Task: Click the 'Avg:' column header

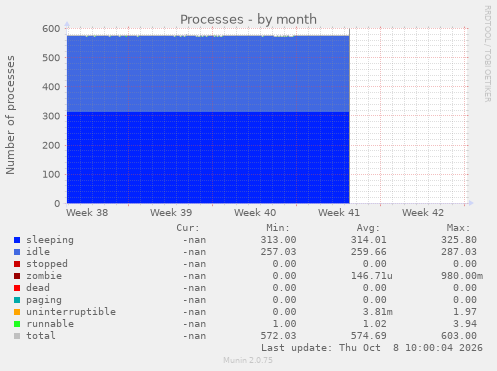Action: 368,228
